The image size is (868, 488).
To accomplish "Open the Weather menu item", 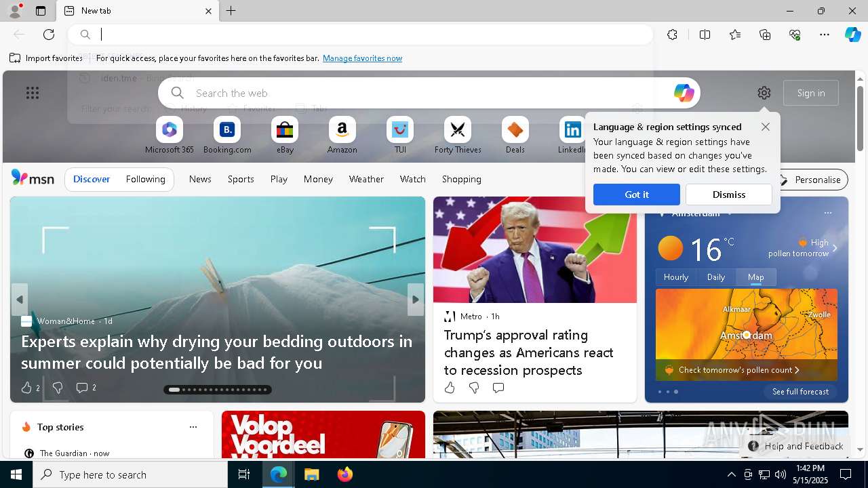I will [x=366, y=179].
